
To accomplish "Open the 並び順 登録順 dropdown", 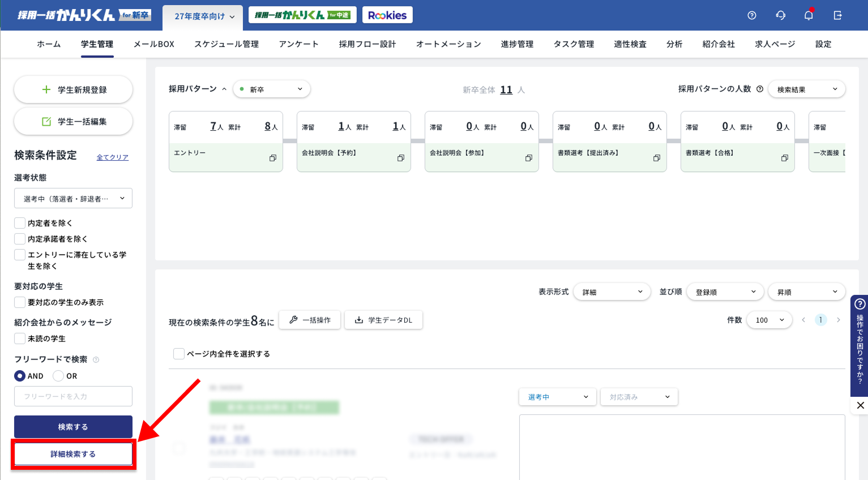I will pos(725,292).
